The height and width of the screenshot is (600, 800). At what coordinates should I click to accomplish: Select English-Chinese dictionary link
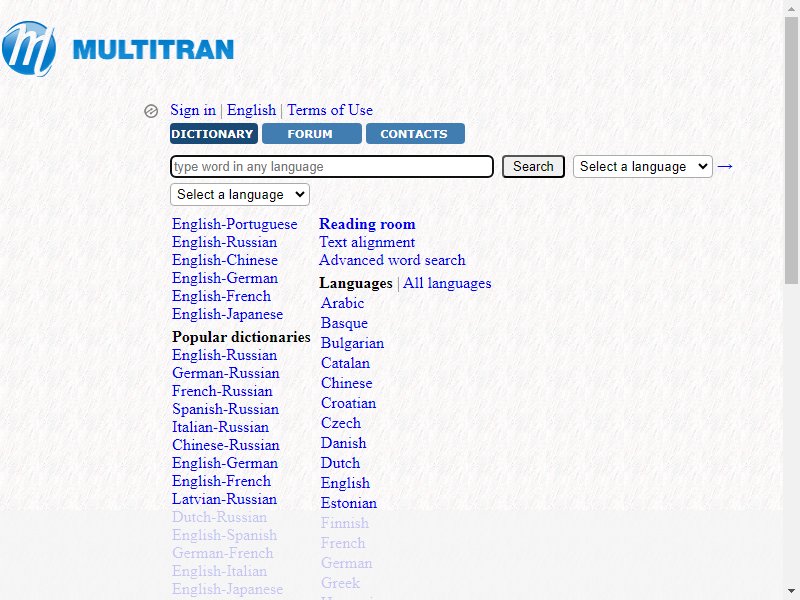[225, 260]
